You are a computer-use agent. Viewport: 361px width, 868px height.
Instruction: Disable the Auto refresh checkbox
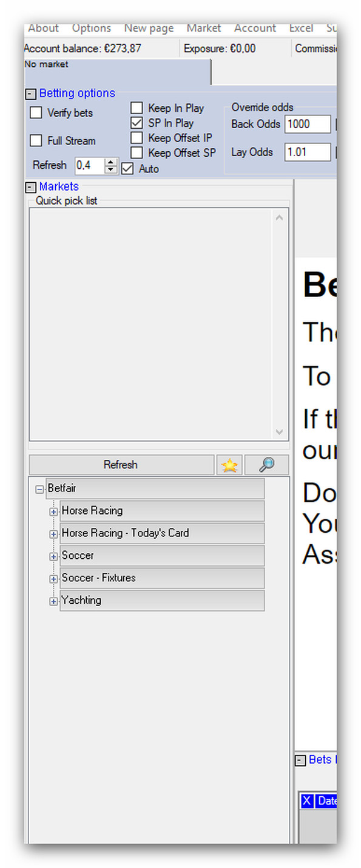coord(127,169)
